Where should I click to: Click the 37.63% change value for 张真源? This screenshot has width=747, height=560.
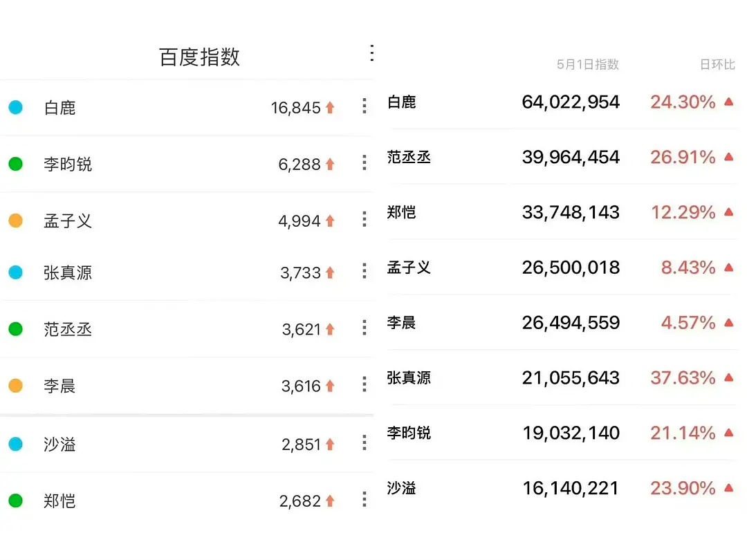(x=683, y=378)
